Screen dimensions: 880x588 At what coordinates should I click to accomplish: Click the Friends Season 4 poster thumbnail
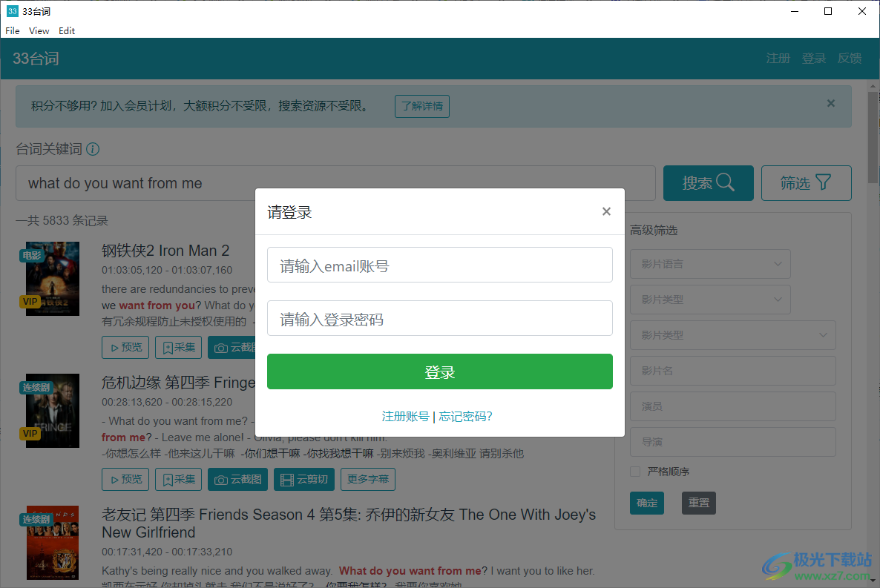tap(52, 543)
